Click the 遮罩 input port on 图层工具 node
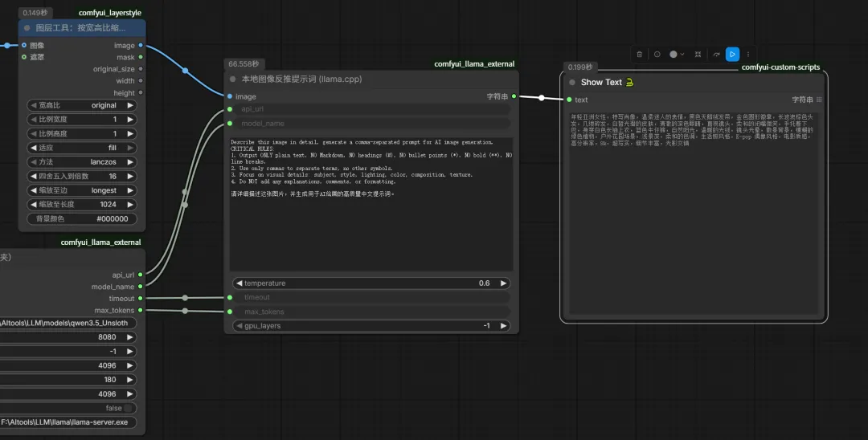 tap(24, 57)
